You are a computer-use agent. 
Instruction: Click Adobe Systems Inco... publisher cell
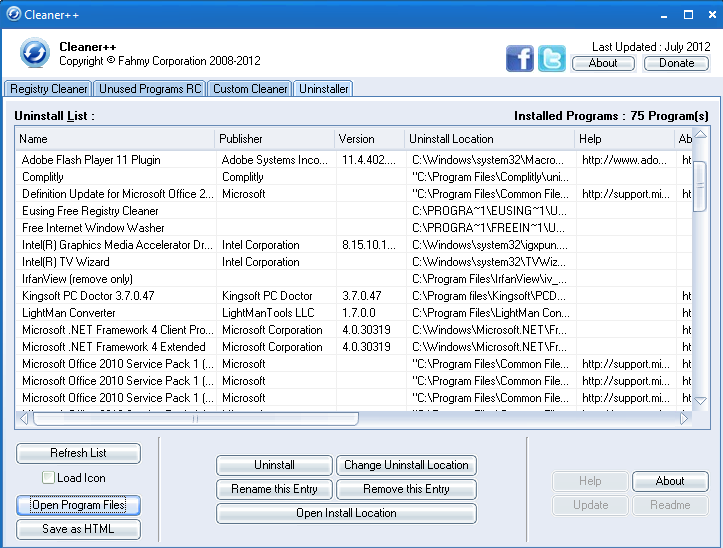274,160
